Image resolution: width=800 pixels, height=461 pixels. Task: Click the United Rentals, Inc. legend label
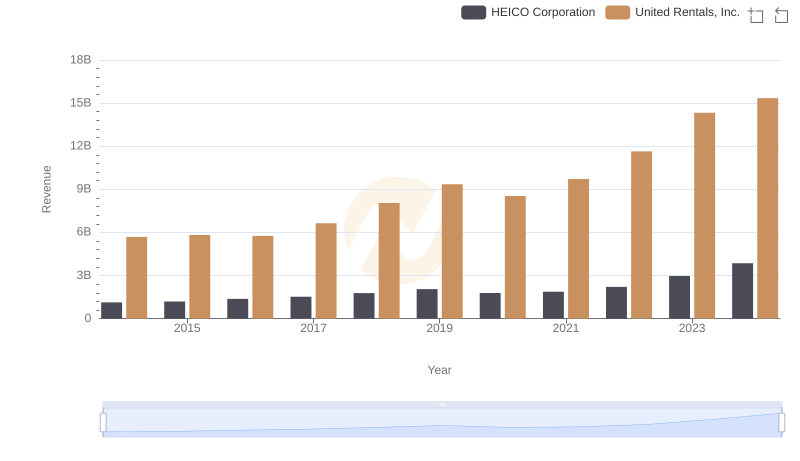pos(687,12)
